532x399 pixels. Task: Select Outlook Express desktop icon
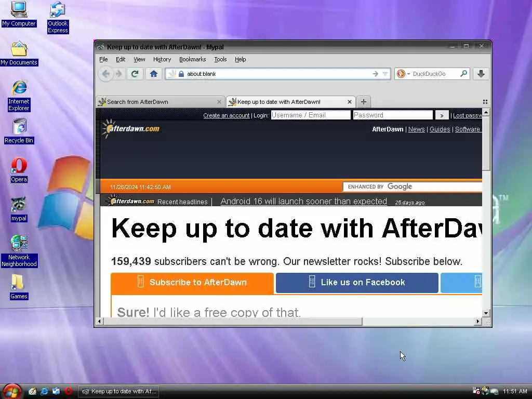coord(58,17)
